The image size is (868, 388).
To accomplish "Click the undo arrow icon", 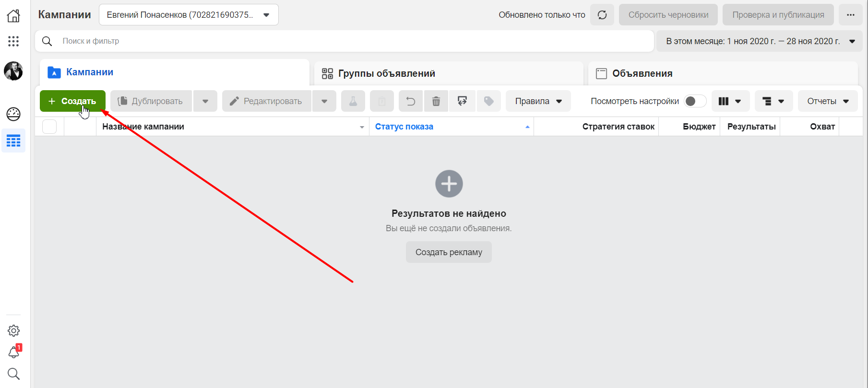I will pos(411,101).
